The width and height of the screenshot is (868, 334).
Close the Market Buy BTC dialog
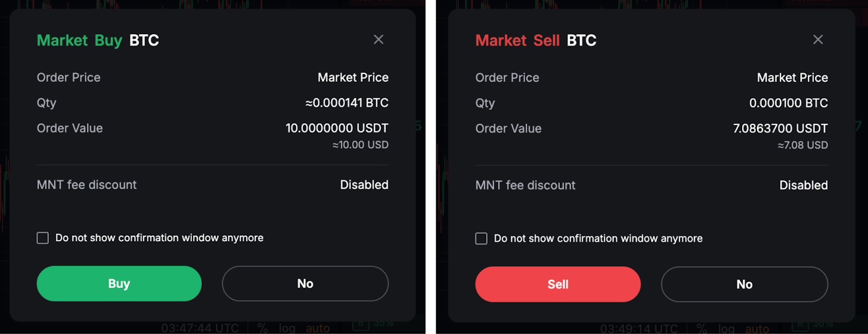tap(379, 40)
